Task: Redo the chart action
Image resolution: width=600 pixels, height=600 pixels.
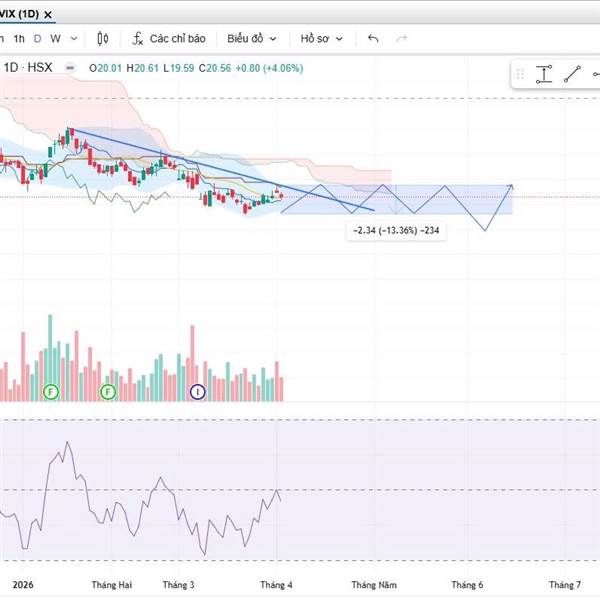Action: 401,38
